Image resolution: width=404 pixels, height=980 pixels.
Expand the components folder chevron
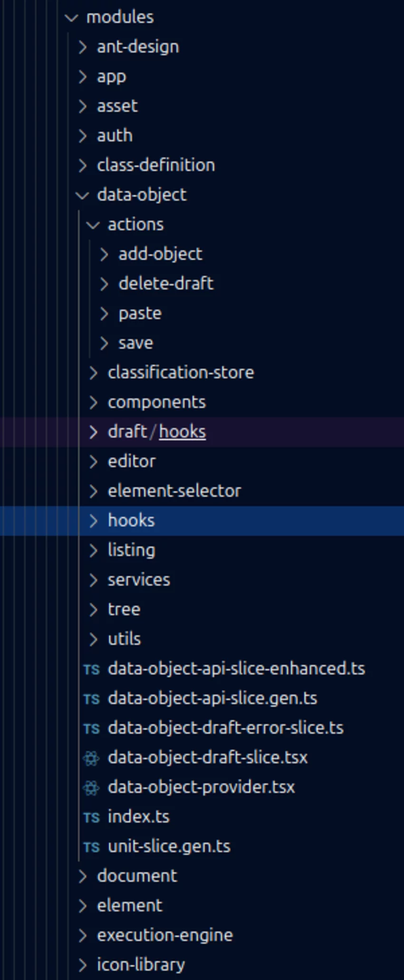click(93, 403)
